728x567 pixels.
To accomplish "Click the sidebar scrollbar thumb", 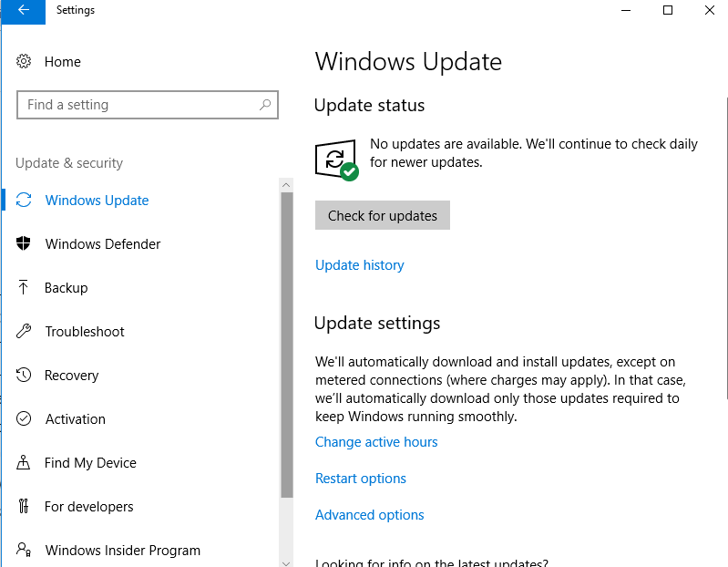I will click(x=287, y=345).
